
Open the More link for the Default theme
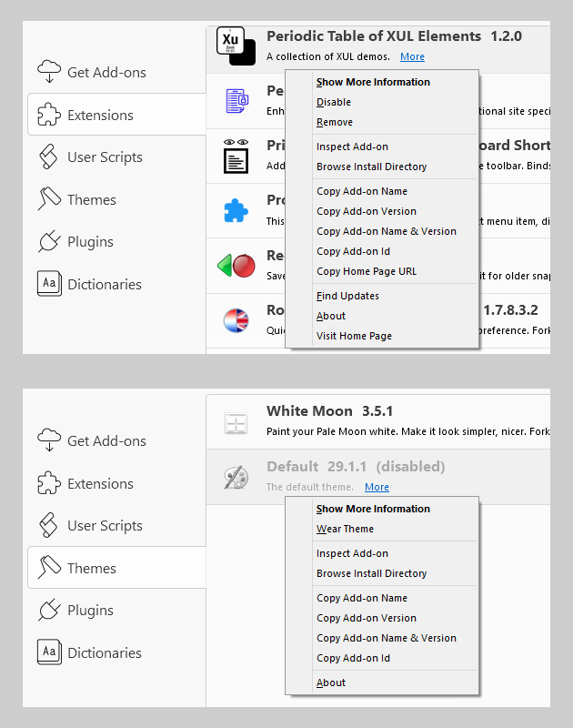(x=377, y=487)
